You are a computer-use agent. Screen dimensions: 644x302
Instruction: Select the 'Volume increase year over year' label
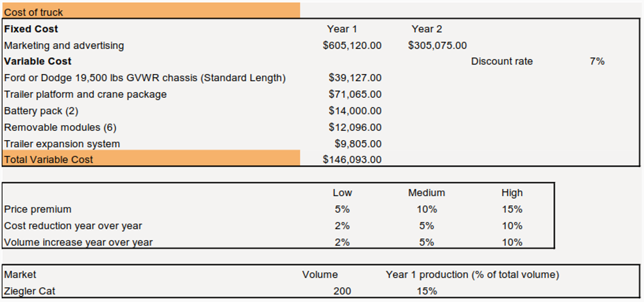78,242
